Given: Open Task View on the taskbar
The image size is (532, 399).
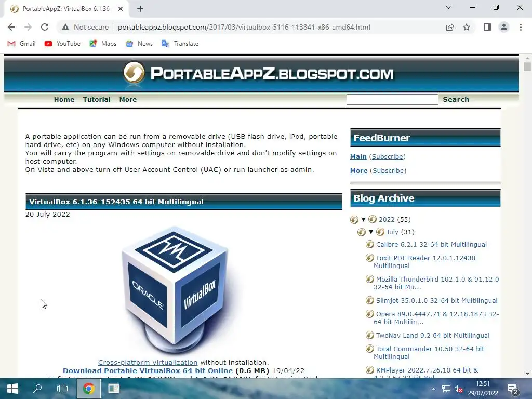Looking at the screenshot, I should (x=62, y=389).
